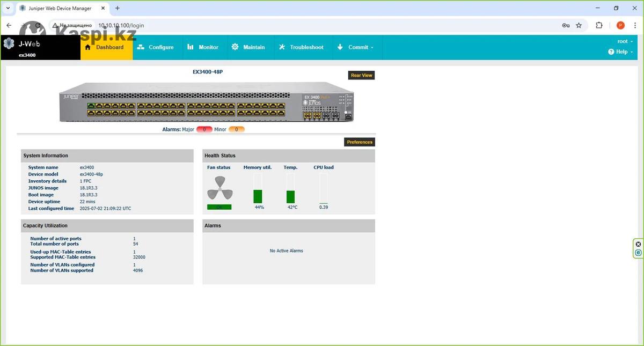
Task: Open a new browser tab
Action: (x=118, y=8)
